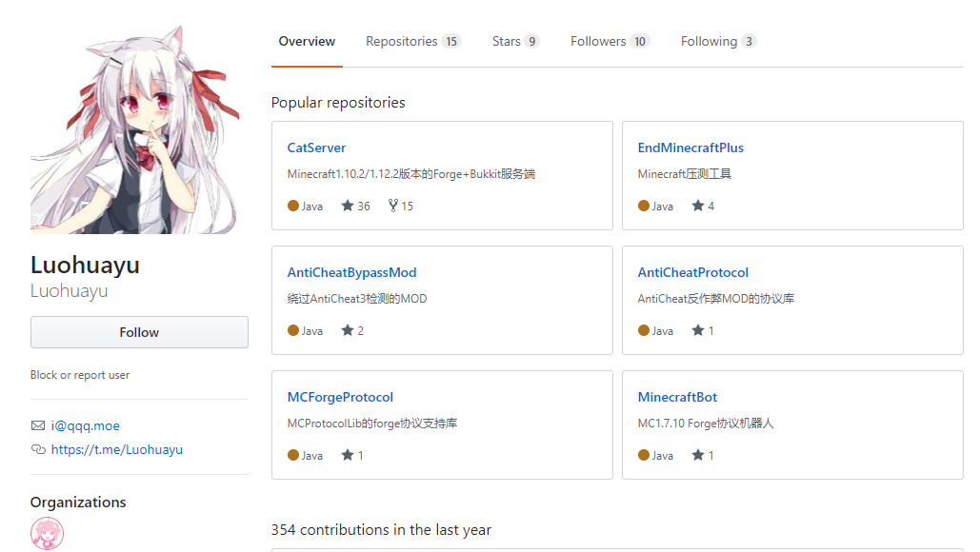Click the star icon on MinecraftBot
Screen dimensions: 980x552
pos(698,455)
